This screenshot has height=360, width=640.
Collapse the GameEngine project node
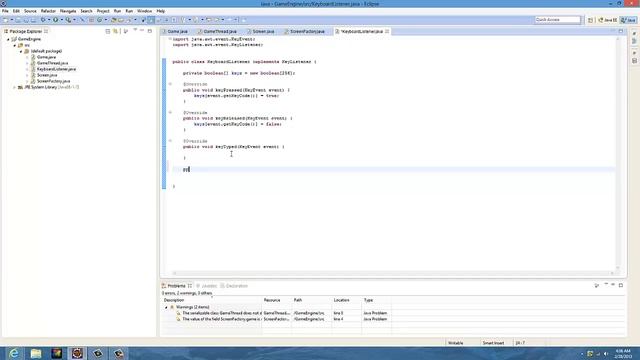8,39
